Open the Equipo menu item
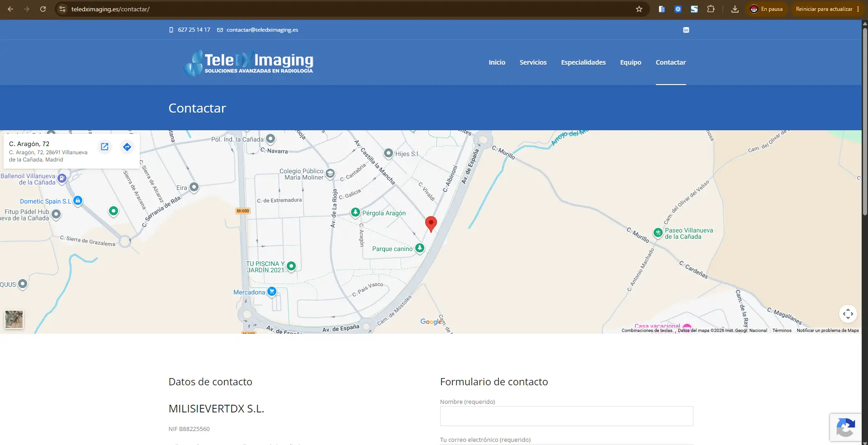 [631, 62]
